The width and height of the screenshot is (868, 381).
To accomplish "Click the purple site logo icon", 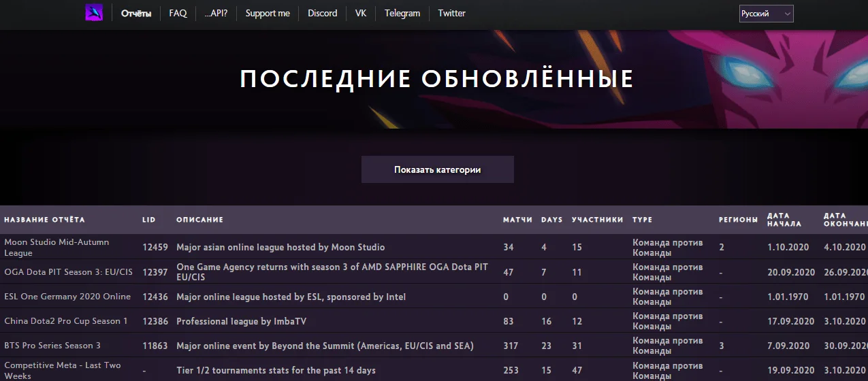I will click(94, 13).
